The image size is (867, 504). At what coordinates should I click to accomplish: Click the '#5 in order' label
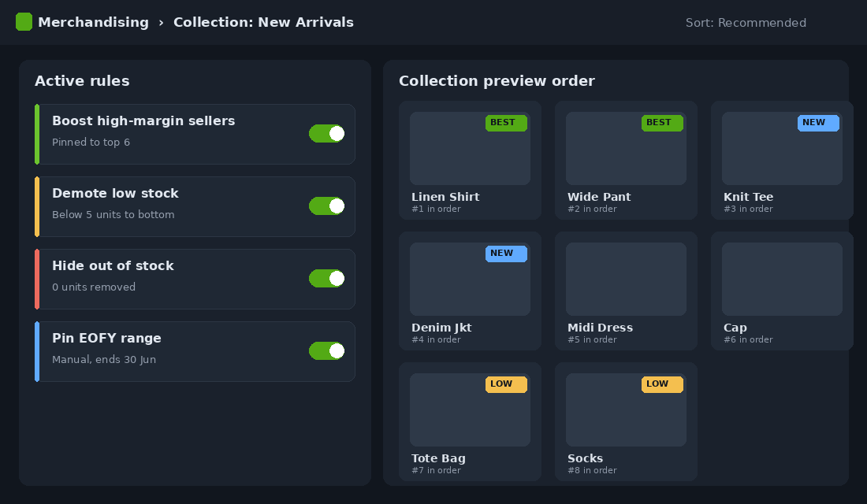coord(592,340)
